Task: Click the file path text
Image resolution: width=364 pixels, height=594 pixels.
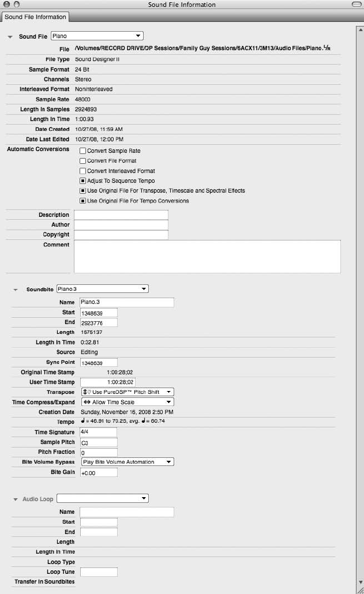Action: tap(202, 48)
